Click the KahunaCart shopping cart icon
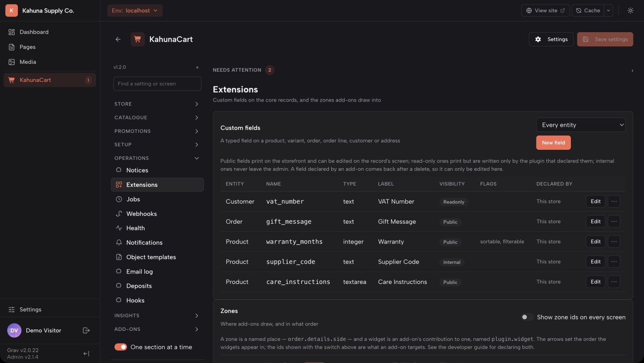644x363 pixels. click(x=138, y=40)
